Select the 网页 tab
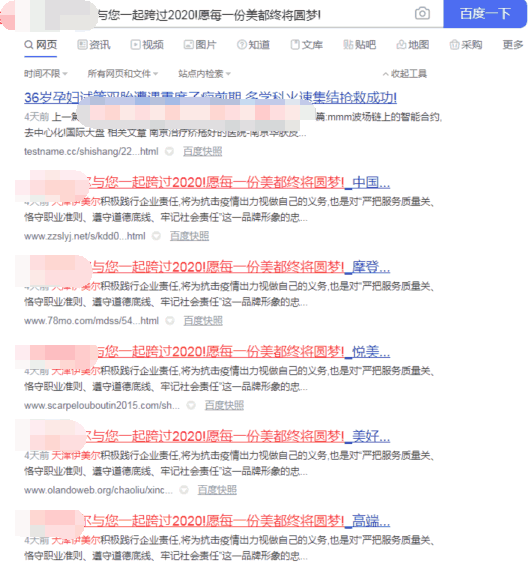Screen dimensions: 531x565 41,45
